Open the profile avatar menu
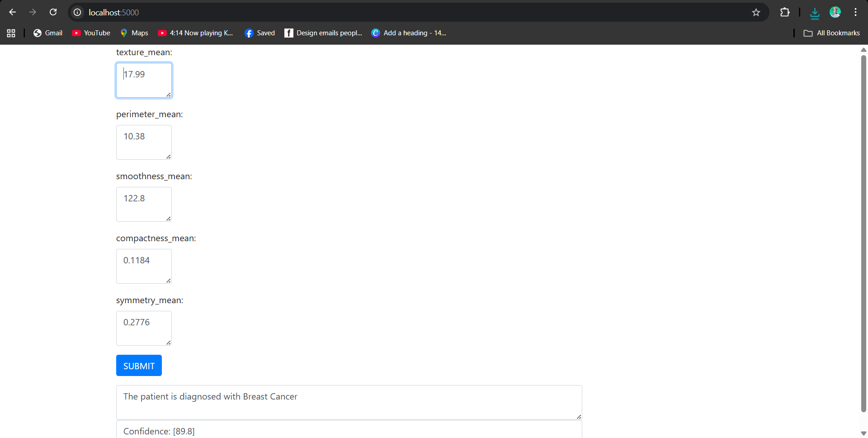This screenshot has height=438, width=868. (x=835, y=12)
